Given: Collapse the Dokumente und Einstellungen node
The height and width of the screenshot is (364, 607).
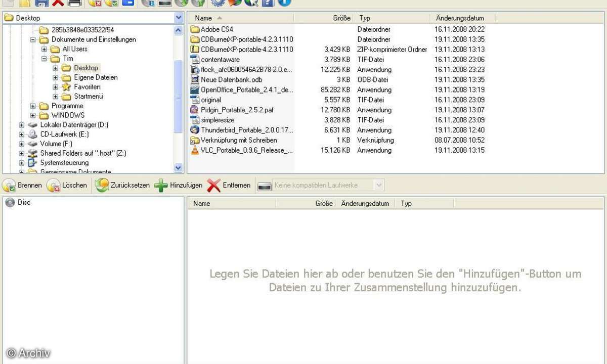Looking at the screenshot, I should tap(33, 39).
